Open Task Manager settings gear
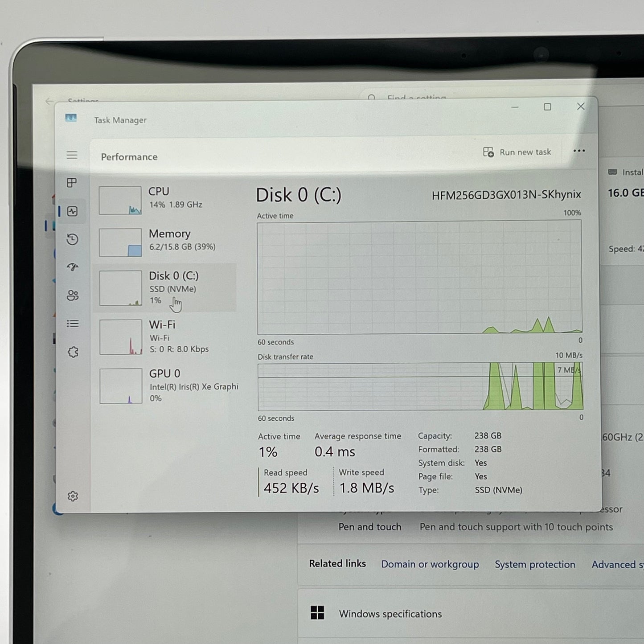Image resolution: width=644 pixels, height=644 pixels. click(x=73, y=496)
